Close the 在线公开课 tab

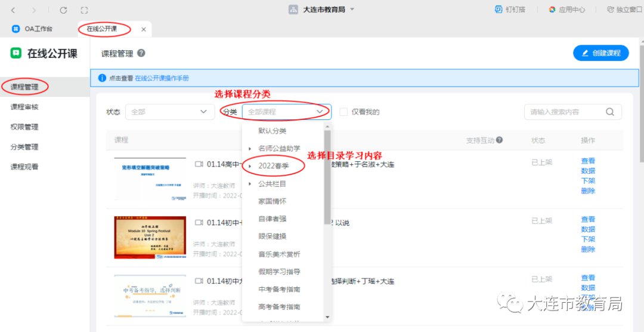point(144,29)
